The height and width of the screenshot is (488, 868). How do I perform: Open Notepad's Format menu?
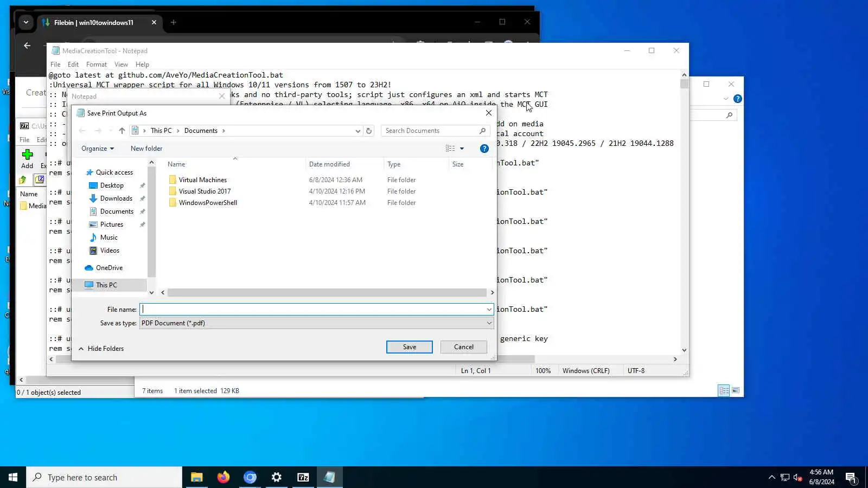97,65
